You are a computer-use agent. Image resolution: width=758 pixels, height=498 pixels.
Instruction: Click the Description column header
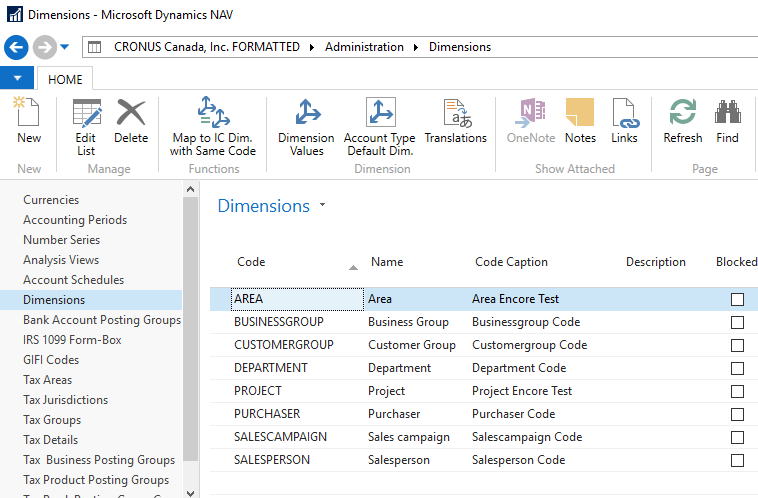(x=656, y=262)
